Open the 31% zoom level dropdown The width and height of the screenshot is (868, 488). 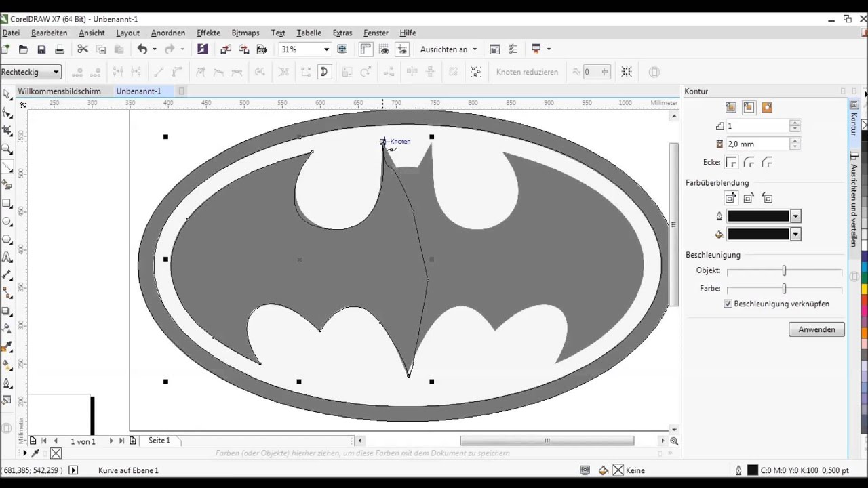coord(326,49)
